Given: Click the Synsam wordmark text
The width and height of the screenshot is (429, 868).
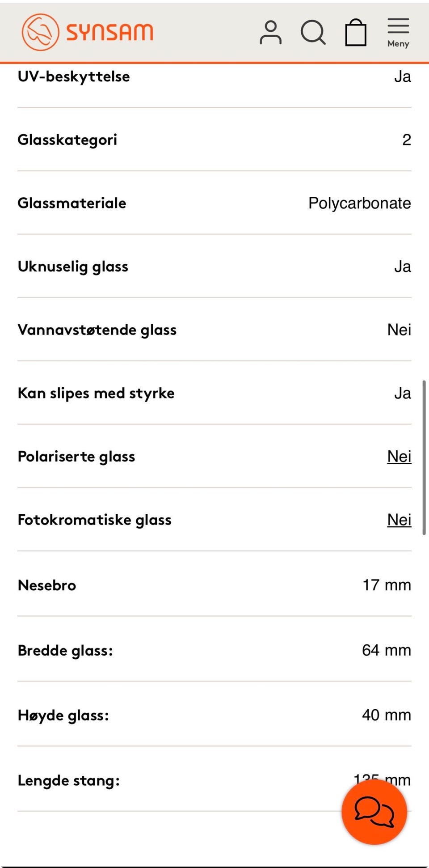Looking at the screenshot, I should pos(110,32).
